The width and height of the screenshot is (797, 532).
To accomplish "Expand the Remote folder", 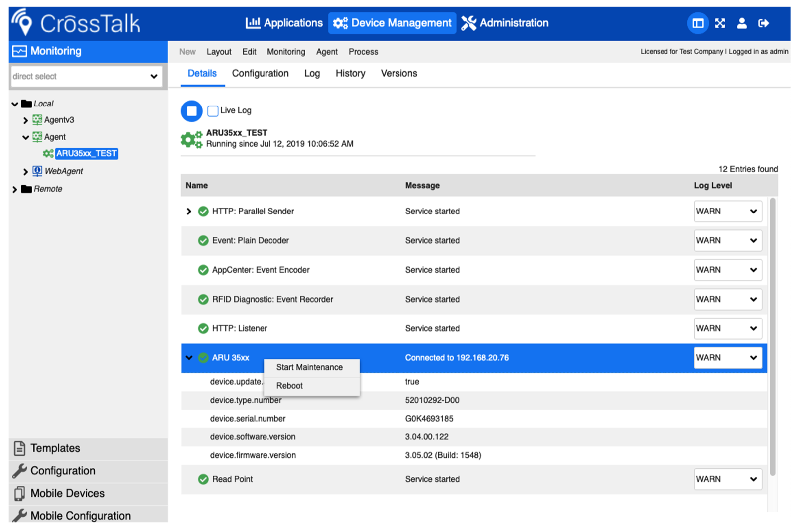I will click(15, 189).
